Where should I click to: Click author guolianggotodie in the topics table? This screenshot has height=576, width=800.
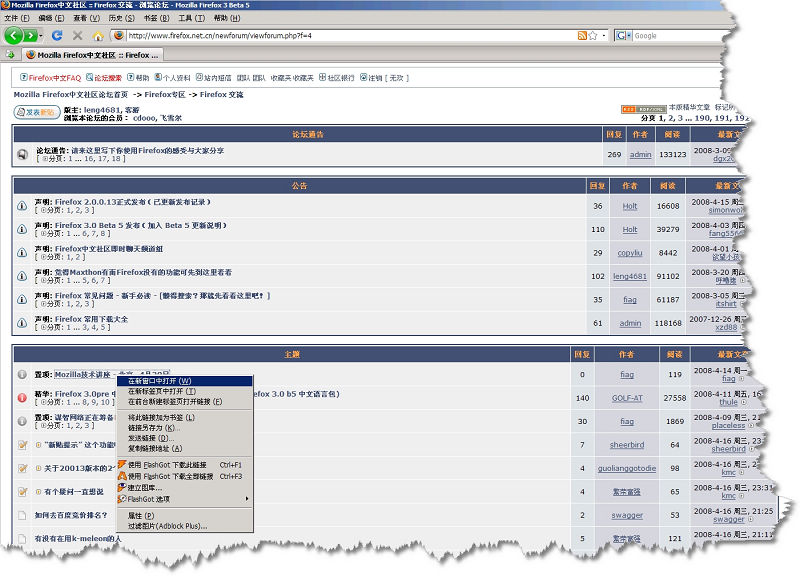627,468
